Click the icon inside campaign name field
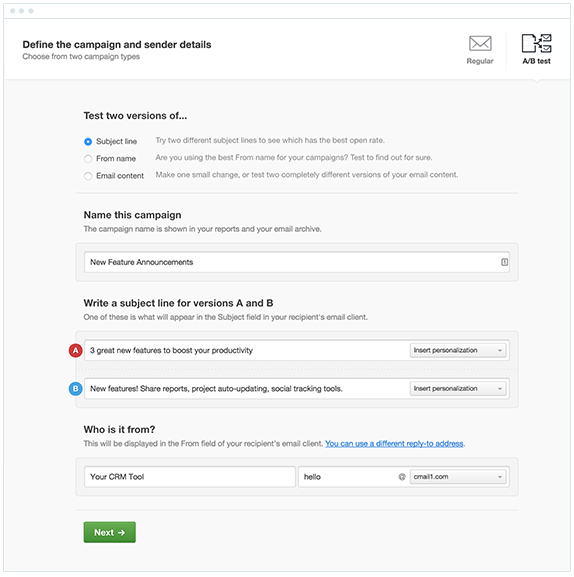574x577 pixels. point(504,262)
